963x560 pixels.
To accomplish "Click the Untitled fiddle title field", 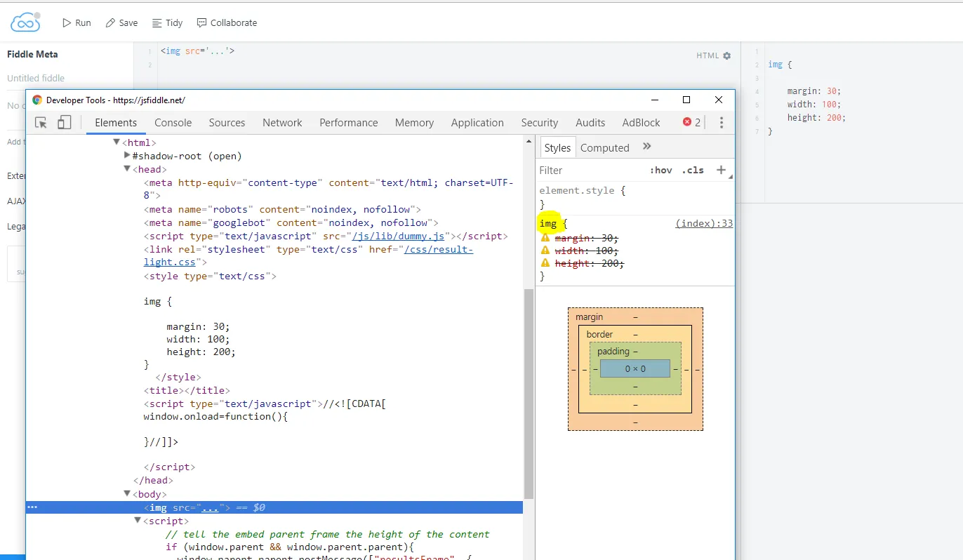I will point(36,78).
